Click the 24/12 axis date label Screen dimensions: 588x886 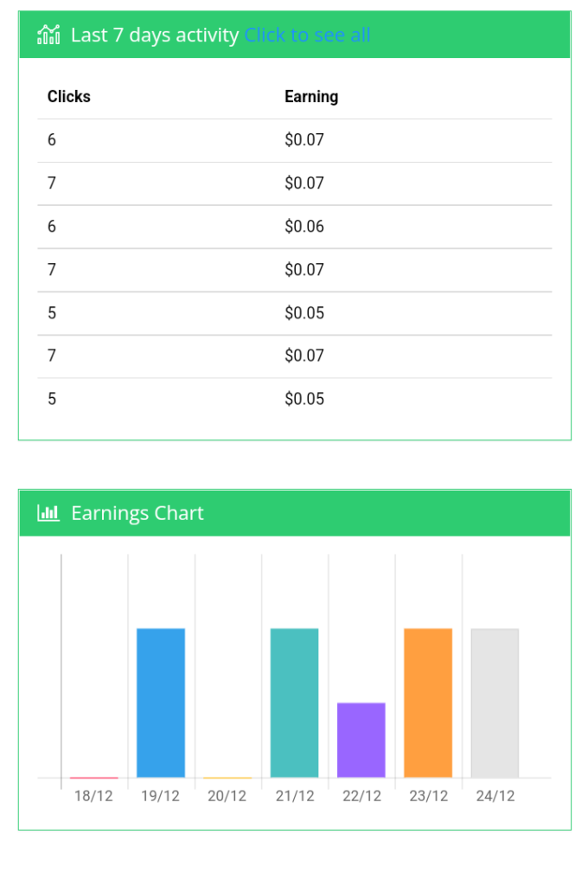click(x=495, y=796)
